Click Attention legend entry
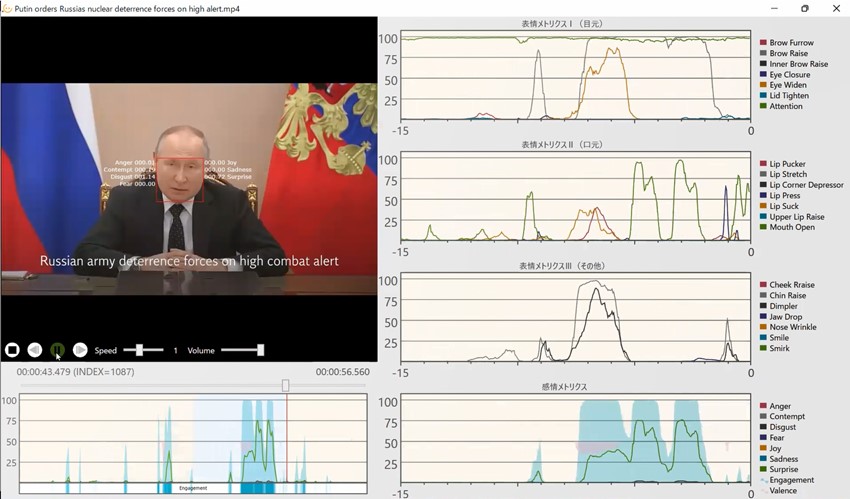The image size is (850, 499). [781, 106]
